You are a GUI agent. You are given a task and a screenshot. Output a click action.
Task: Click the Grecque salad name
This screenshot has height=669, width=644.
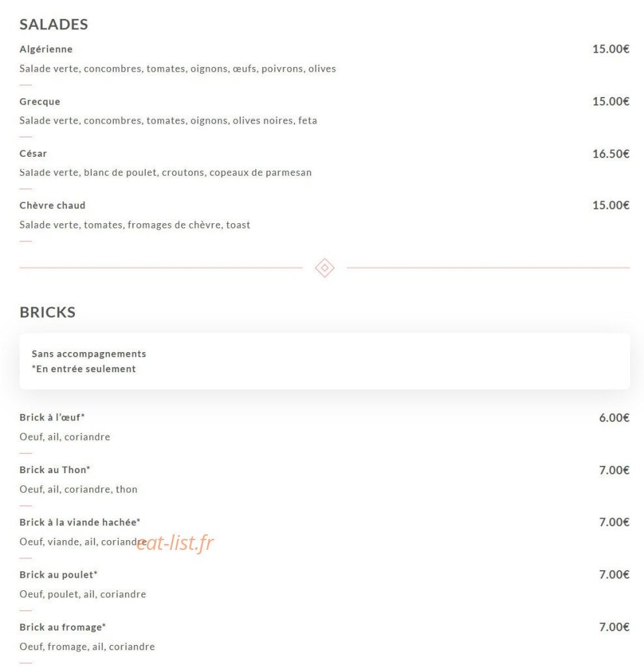40,102
